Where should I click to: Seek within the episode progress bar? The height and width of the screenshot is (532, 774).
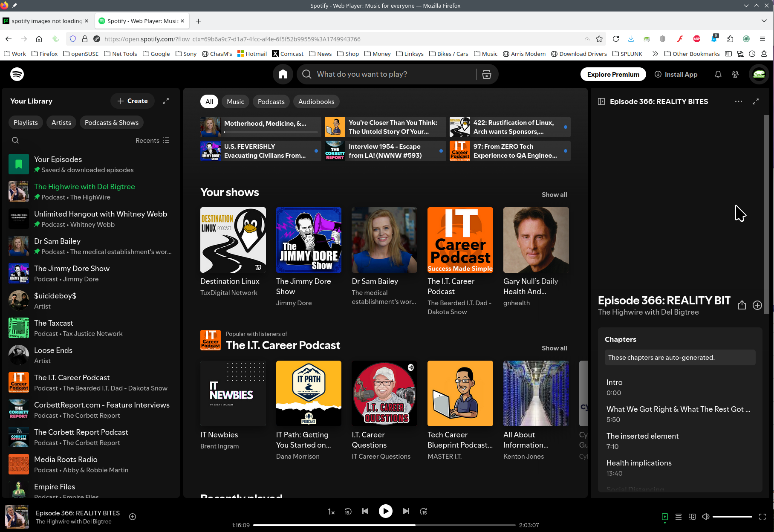pyautogui.click(x=384, y=525)
